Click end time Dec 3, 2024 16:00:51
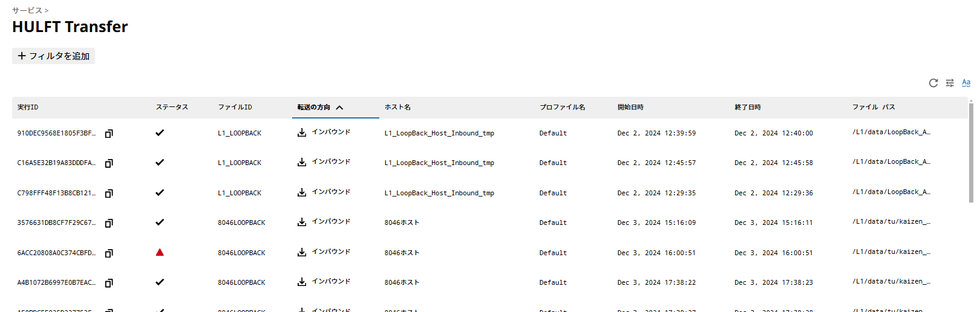The height and width of the screenshot is (312, 980). point(774,253)
